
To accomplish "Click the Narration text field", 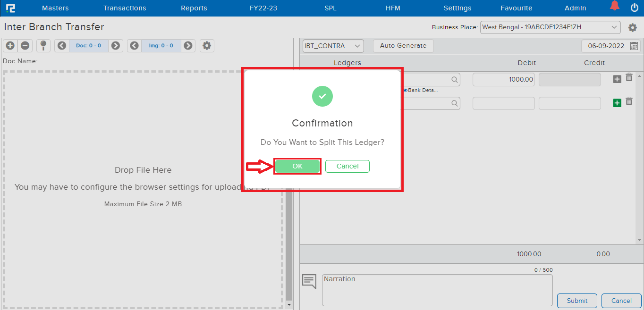I will (437, 290).
